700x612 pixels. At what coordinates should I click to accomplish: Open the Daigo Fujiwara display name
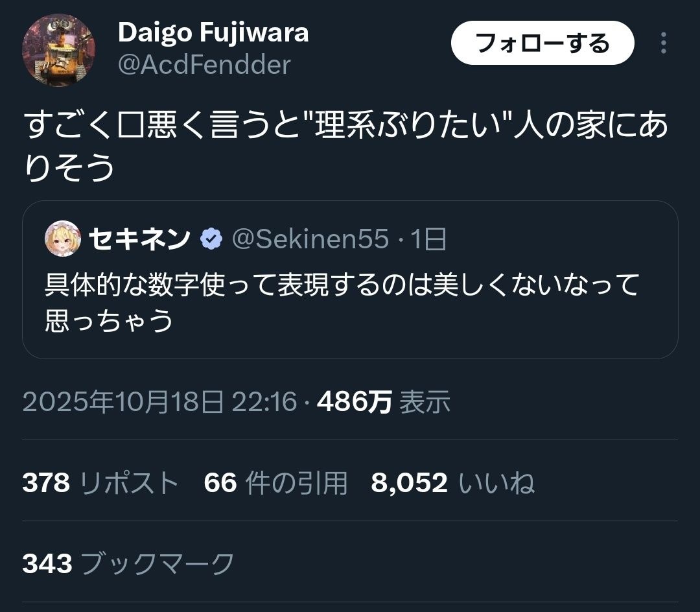pyautogui.click(x=213, y=32)
